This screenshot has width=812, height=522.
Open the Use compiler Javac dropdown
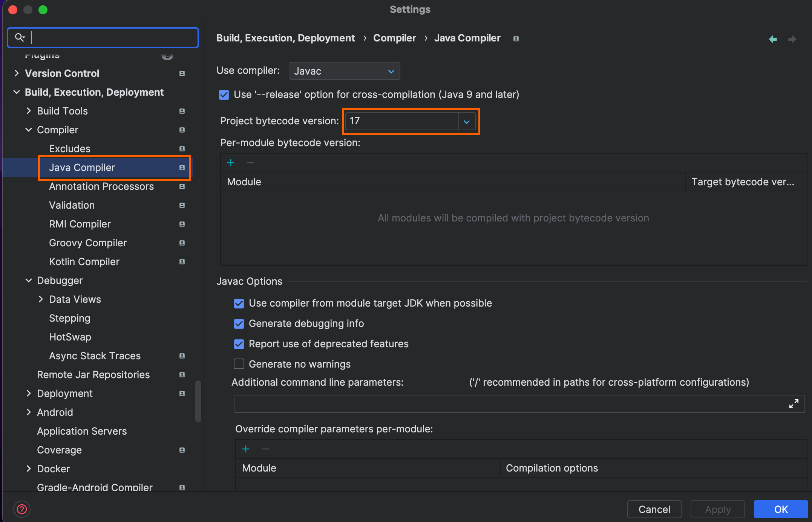tap(345, 71)
